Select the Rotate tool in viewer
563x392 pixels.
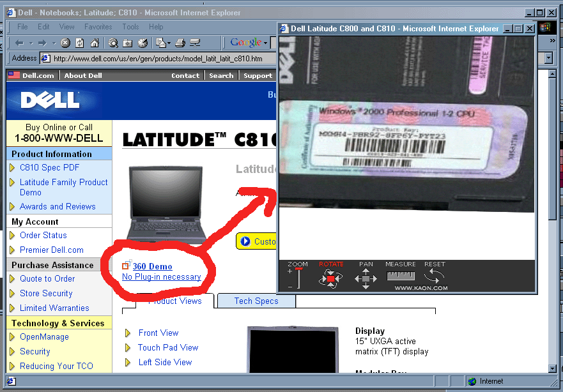point(330,278)
